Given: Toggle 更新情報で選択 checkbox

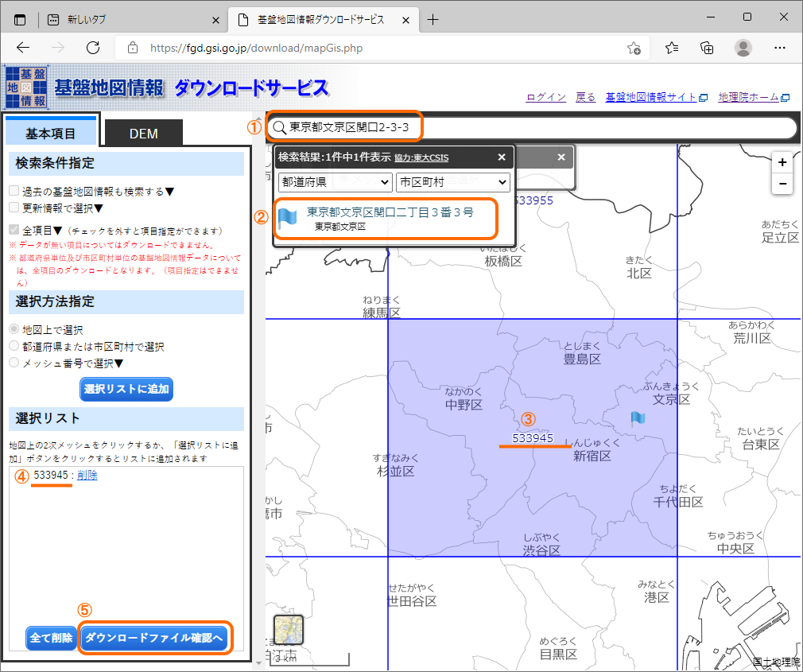Looking at the screenshot, I should click(x=14, y=208).
